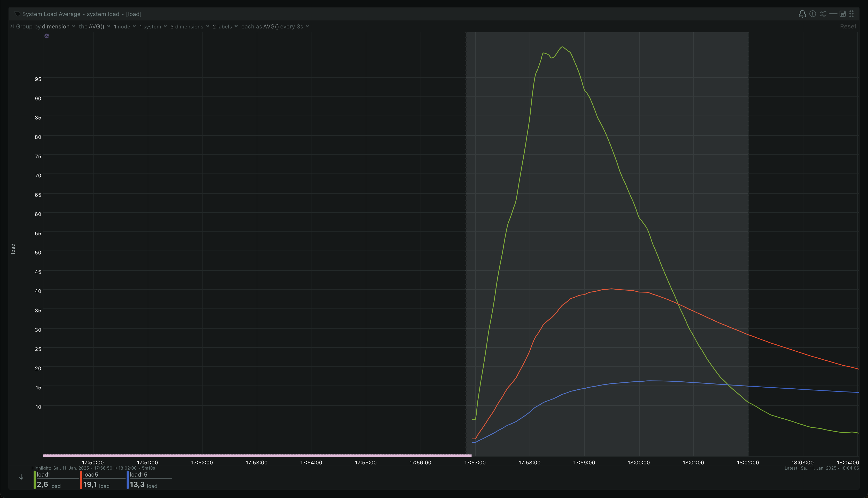Open the each as AVG() every 3s dropdown

point(275,26)
